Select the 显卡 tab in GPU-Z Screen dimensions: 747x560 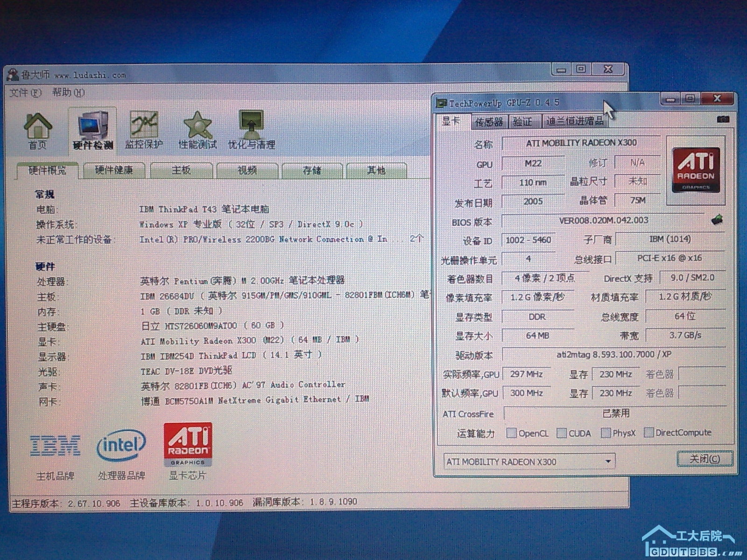click(451, 121)
